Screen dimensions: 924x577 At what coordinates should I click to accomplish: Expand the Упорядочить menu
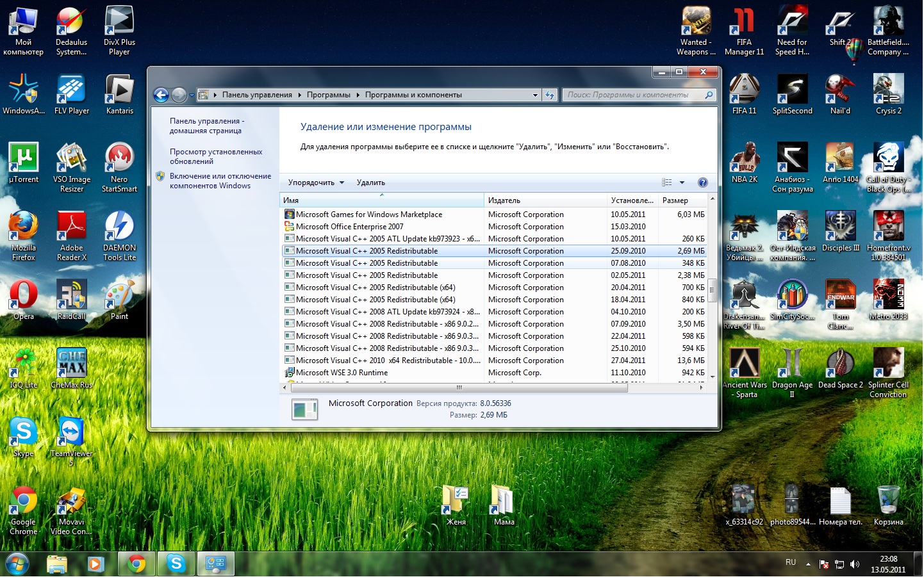pyautogui.click(x=316, y=183)
